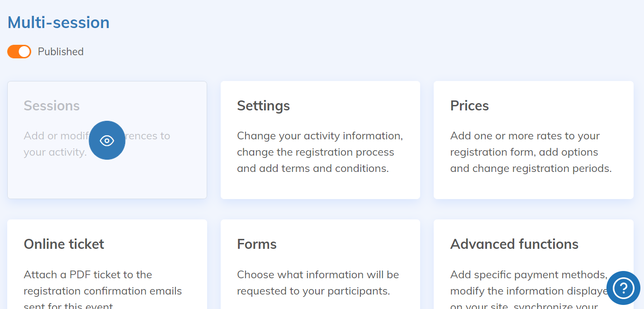
Task: Toggle the Published switch off
Action: 19,52
